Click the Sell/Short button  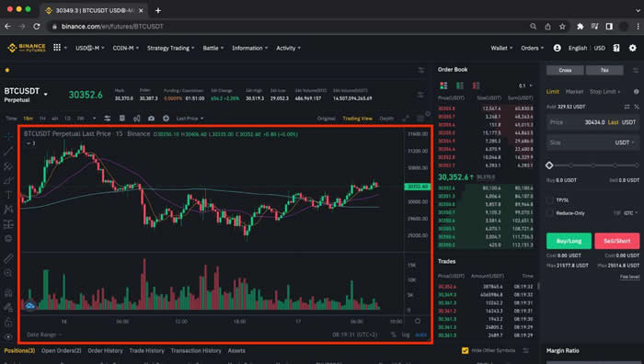click(617, 241)
